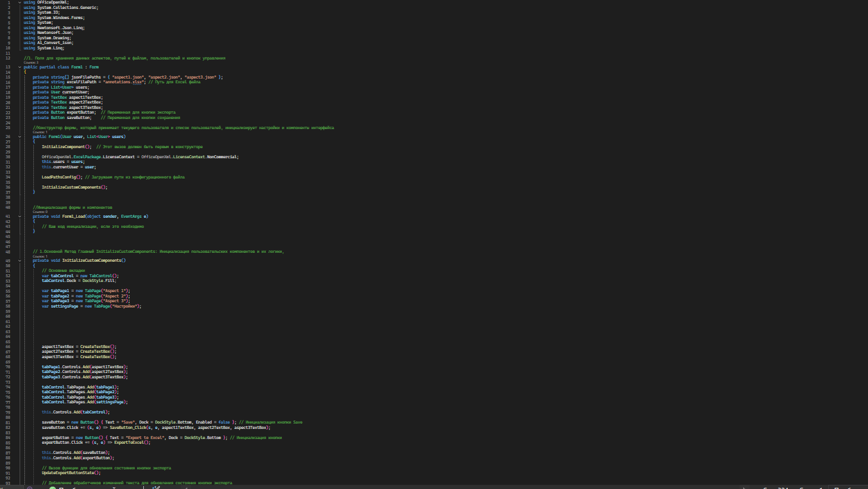The height and width of the screenshot is (489, 868).
Task: Click the 'EventArgs e' parameter
Action: coord(134,217)
